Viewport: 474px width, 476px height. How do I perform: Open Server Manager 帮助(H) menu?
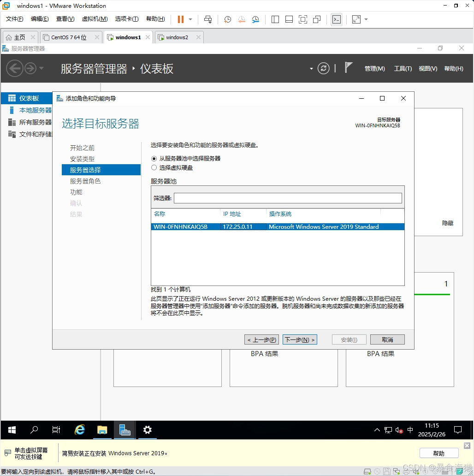click(x=454, y=69)
